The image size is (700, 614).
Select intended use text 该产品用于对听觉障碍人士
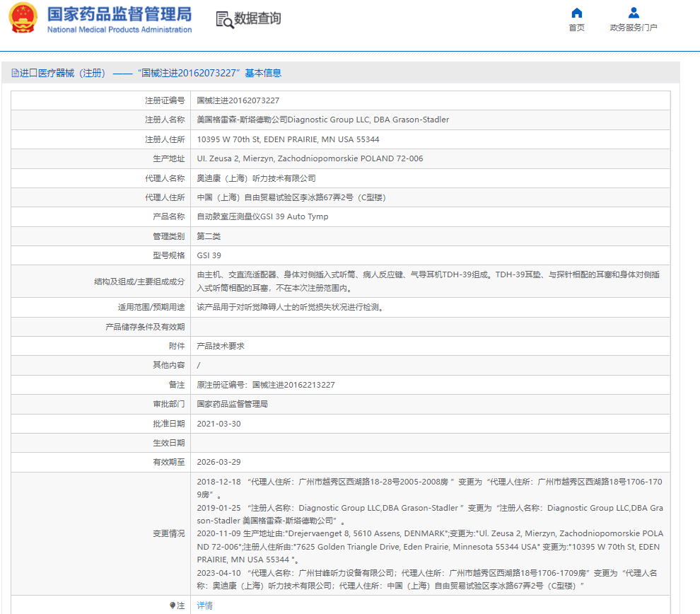(x=290, y=307)
